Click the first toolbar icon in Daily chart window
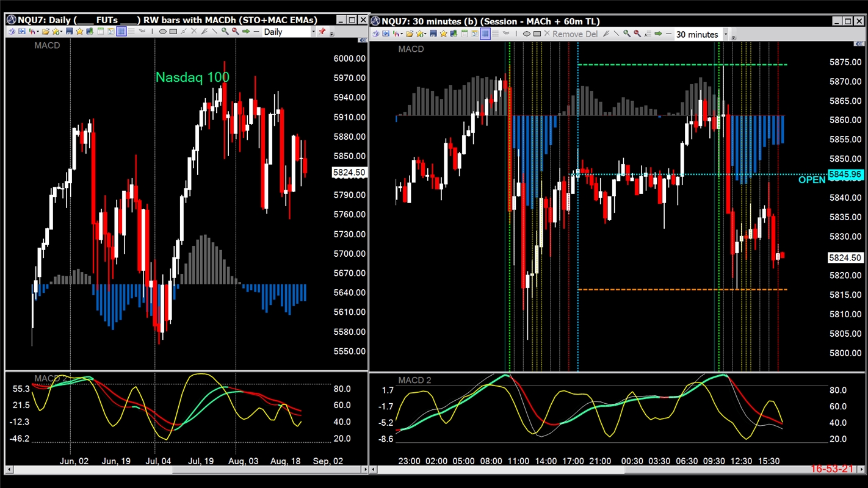The height and width of the screenshot is (488, 868). pos(12,32)
